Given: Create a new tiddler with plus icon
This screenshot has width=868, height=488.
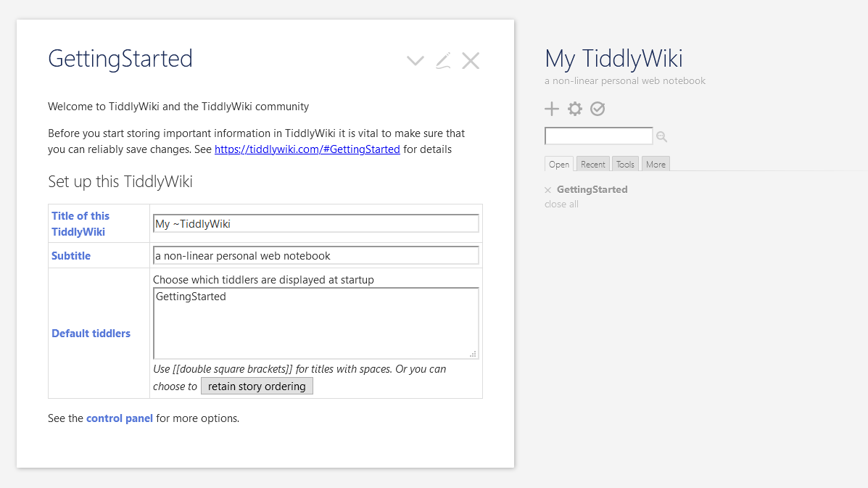Looking at the screenshot, I should coord(551,109).
